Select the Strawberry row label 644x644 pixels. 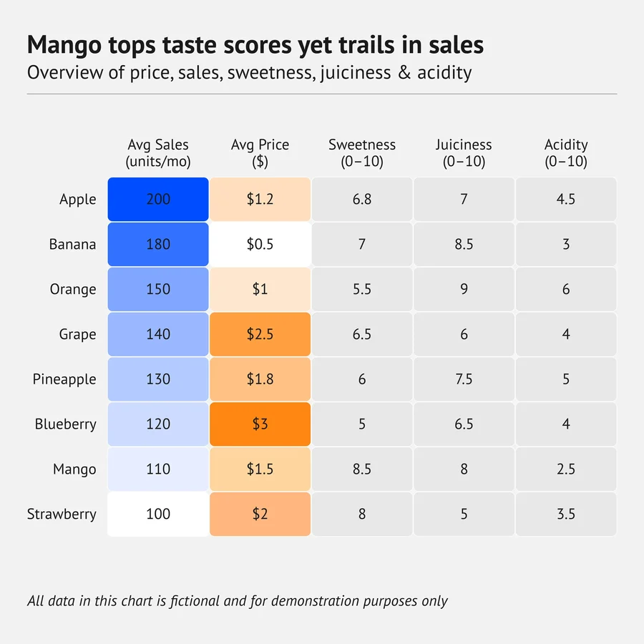point(62,514)
